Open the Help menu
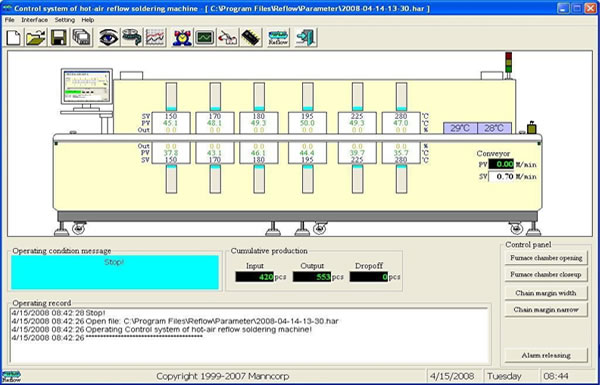Image resolution: width=600 pixels, height=385 pixels. click(88, 20)
